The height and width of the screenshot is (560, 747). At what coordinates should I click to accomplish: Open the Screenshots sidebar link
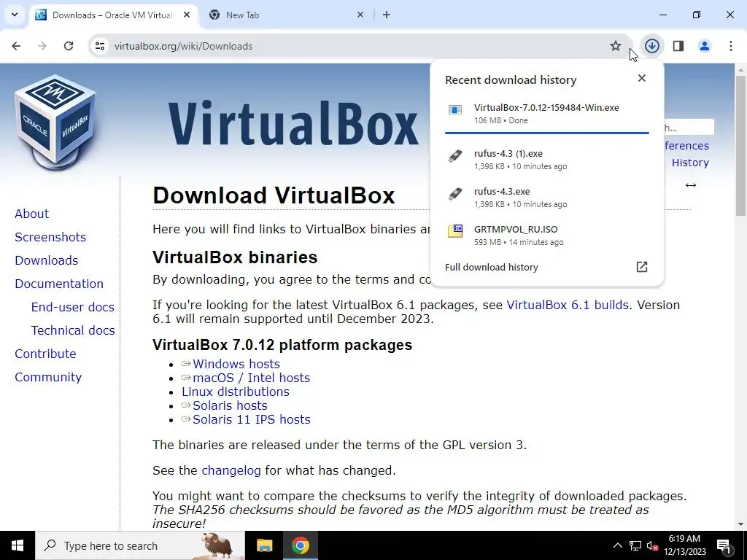(x=50, y=237)
